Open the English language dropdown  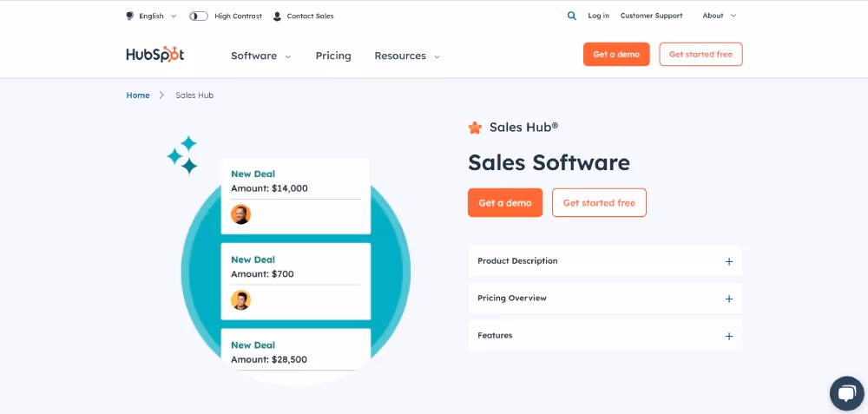click(x=157, y=16)
